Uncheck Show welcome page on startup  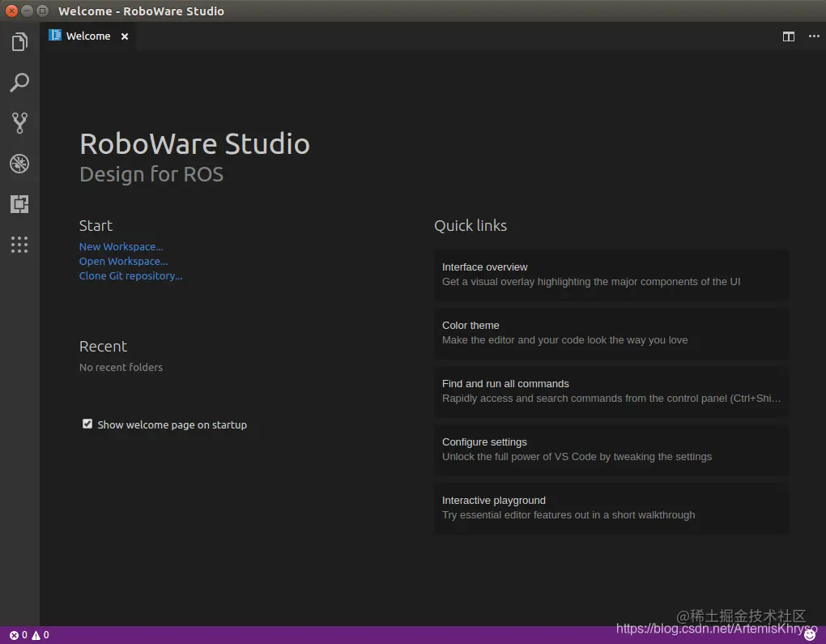point(87,424)
